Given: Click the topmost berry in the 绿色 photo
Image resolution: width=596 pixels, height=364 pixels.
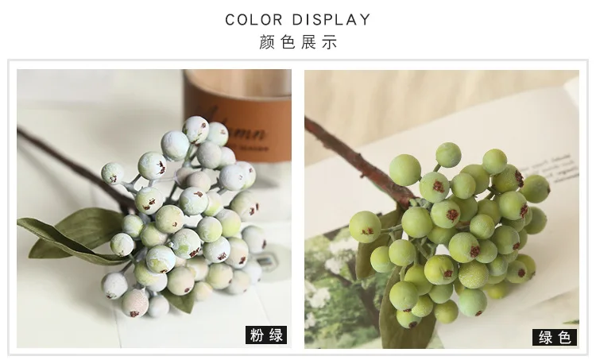Looking at the screenshot, I should [x=448, y=155].
